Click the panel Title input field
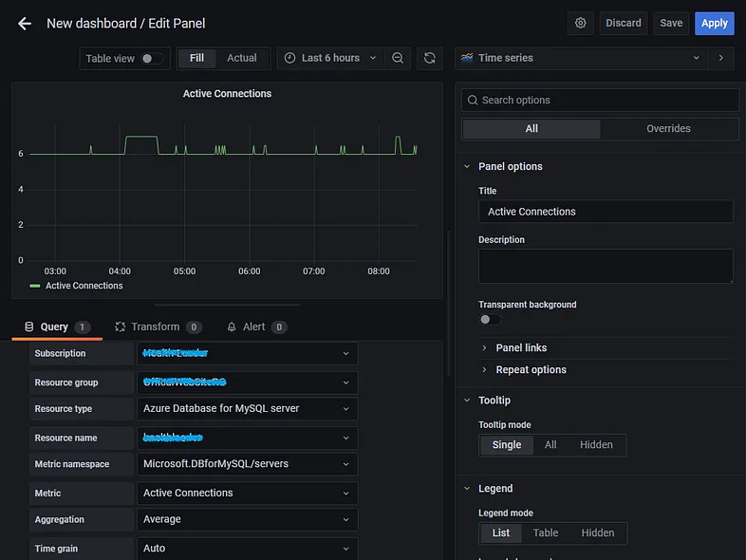The height and width of the screenshot is (560, 746). [x=606, y=212]
